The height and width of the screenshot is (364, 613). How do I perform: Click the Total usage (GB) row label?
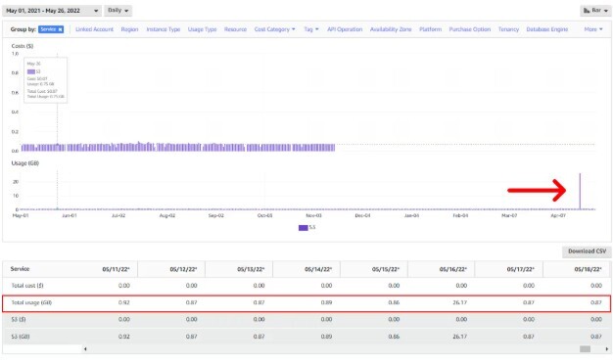(31, 302)
